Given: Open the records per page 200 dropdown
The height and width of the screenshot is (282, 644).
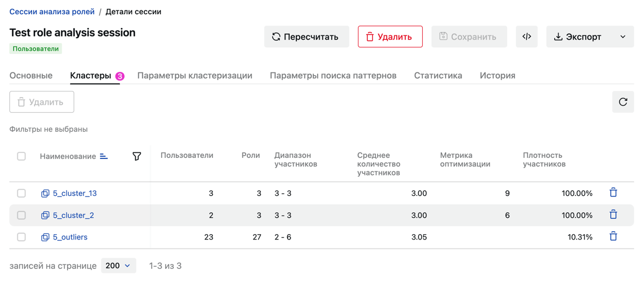Looking at the screenshot, I should coord(118,266).
